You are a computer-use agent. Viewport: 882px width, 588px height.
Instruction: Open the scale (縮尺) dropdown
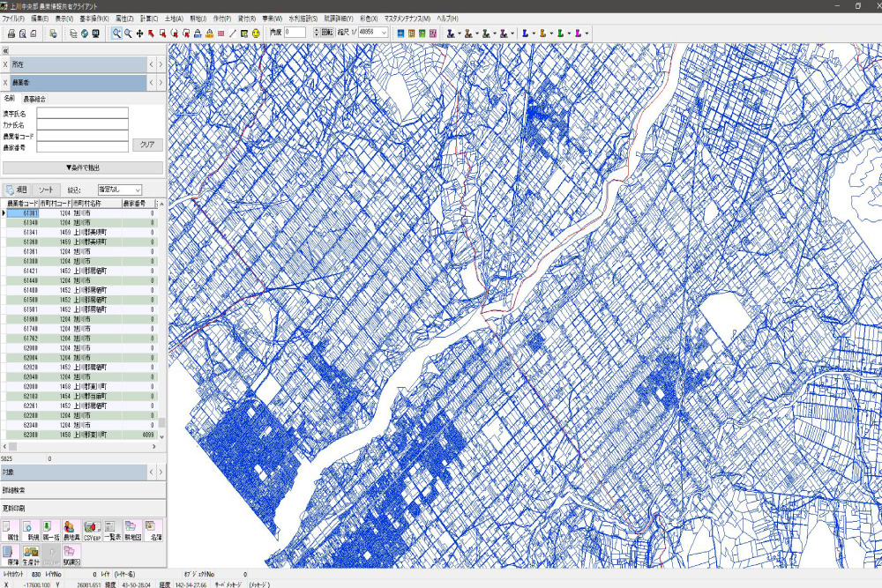384,33
